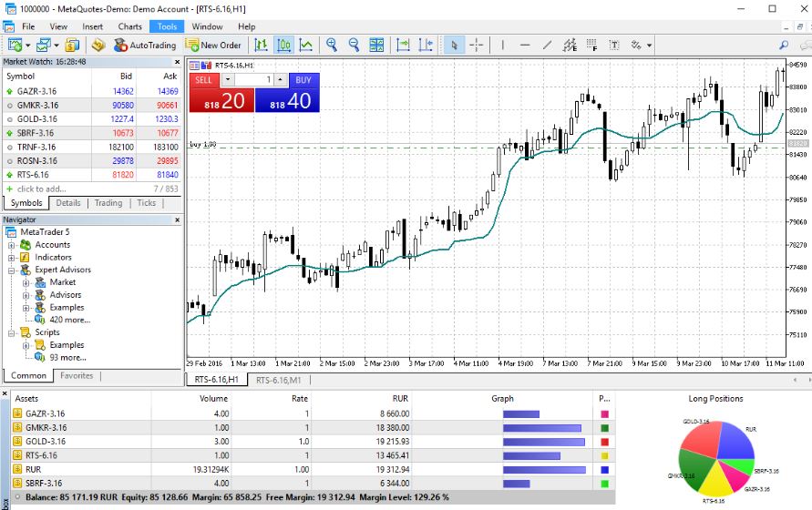Screen dimensions: 812x510
Task: Click the one-click volume input field
Action: pos(254,80)
